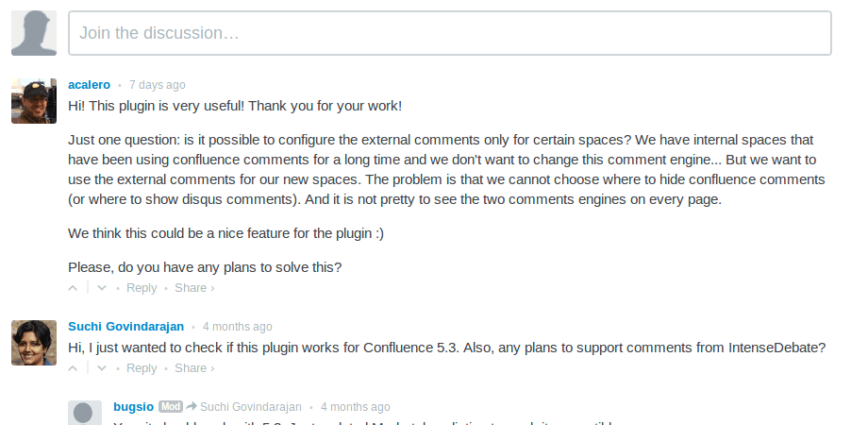This screenshot has width=868, height=425.
Task: Click Suchi Govindarajan's avatar photo
Action: pyautogui.click(x=34, y=343)
